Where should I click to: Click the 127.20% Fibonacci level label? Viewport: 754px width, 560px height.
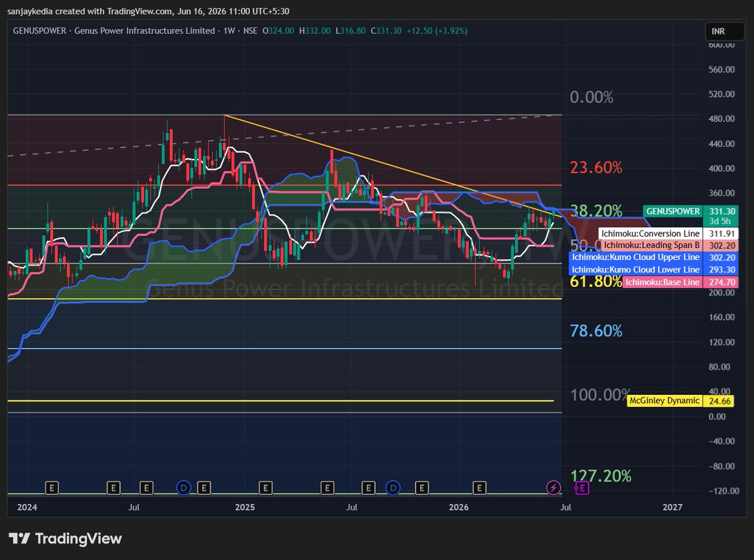click(x=600, y=477)
